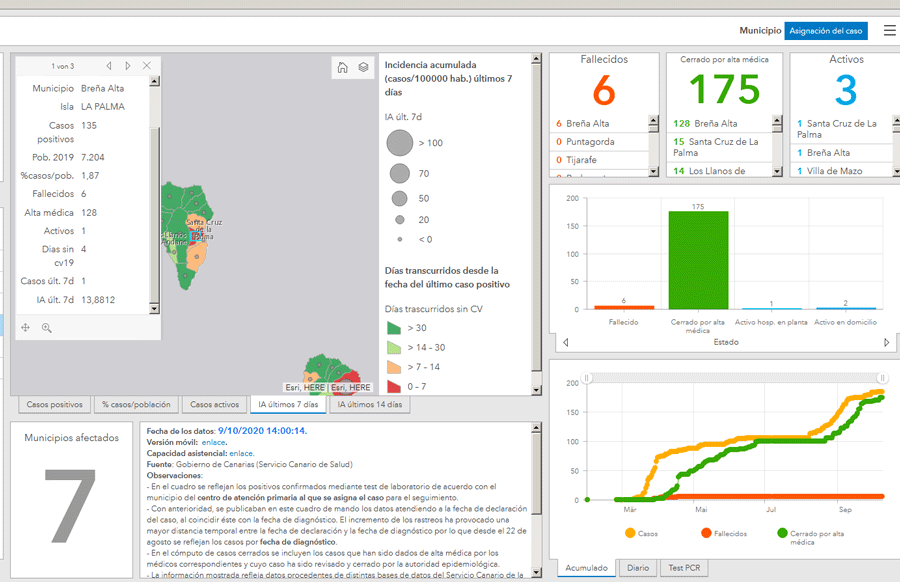Screen dimensions: 900x582
Task: Open the map layers list icon
Action: [364, 67]
